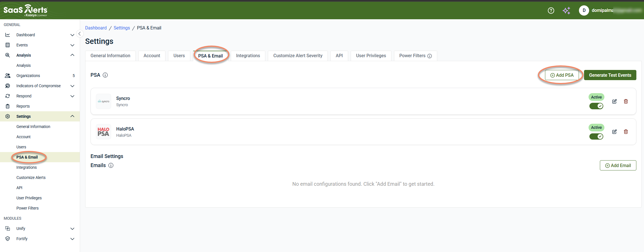Viewport: 644px width, 252px height.
Task: Follow the Settings breadcrumb link
Action: [122, 28]
